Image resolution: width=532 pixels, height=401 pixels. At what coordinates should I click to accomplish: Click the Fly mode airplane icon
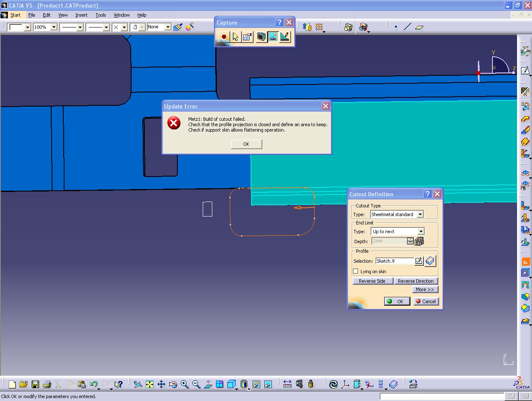point(138,384)
